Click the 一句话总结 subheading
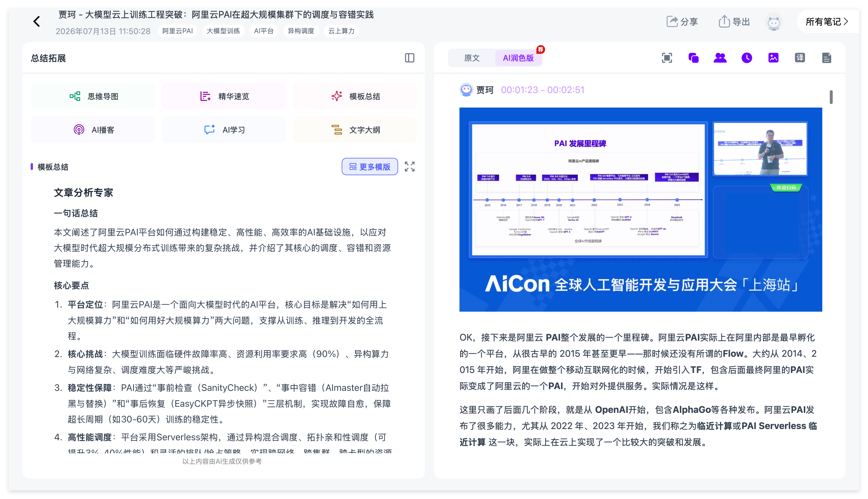 coord(76,213)
